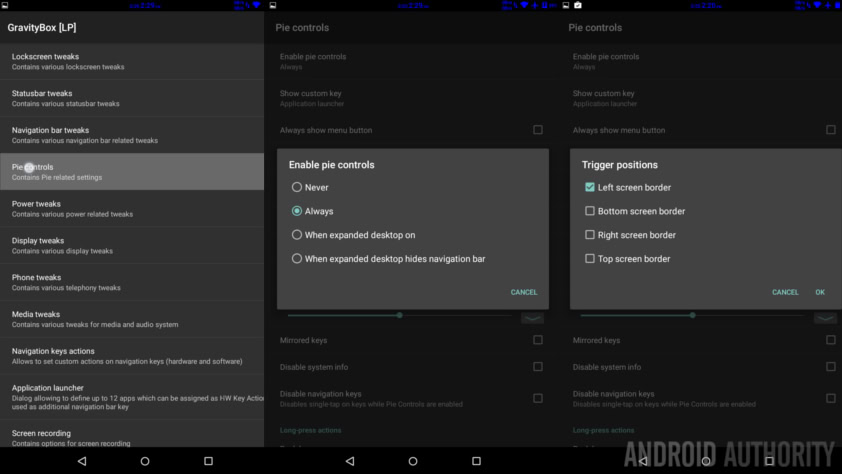Toggle Always show menu button in middle screen

coord(538,130)
